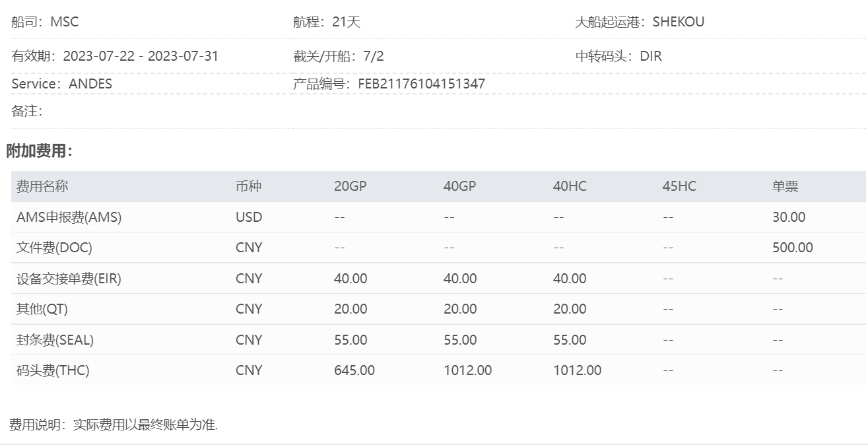Click the 30.00 AMS fee value

click(x=789, y=217)
